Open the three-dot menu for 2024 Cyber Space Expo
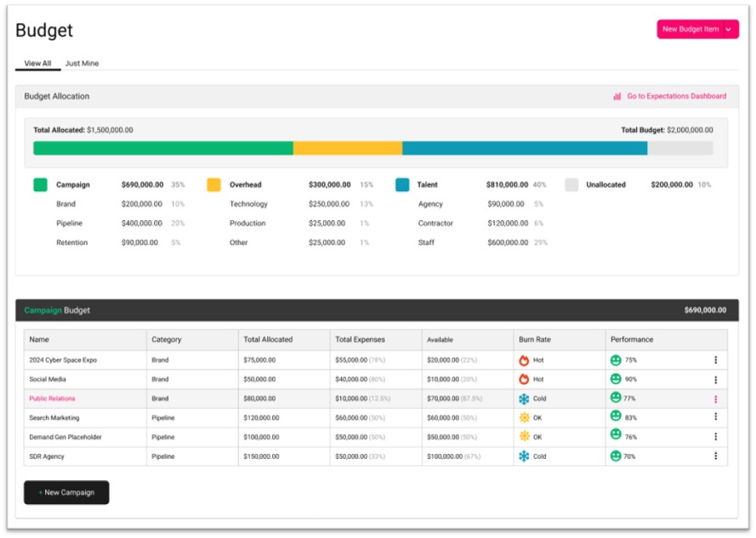The image size is (756, 538). point(715,360)
